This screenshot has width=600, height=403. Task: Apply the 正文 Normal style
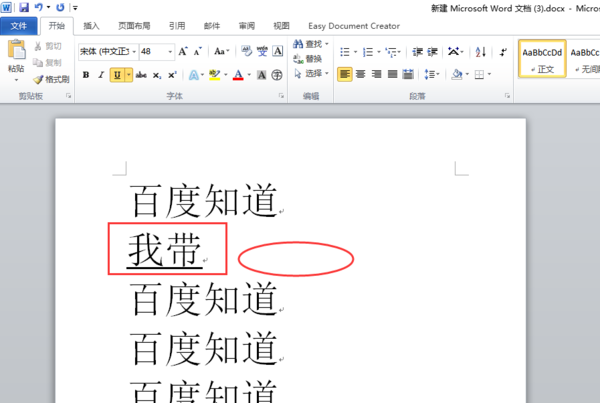(x=542, y=59)
